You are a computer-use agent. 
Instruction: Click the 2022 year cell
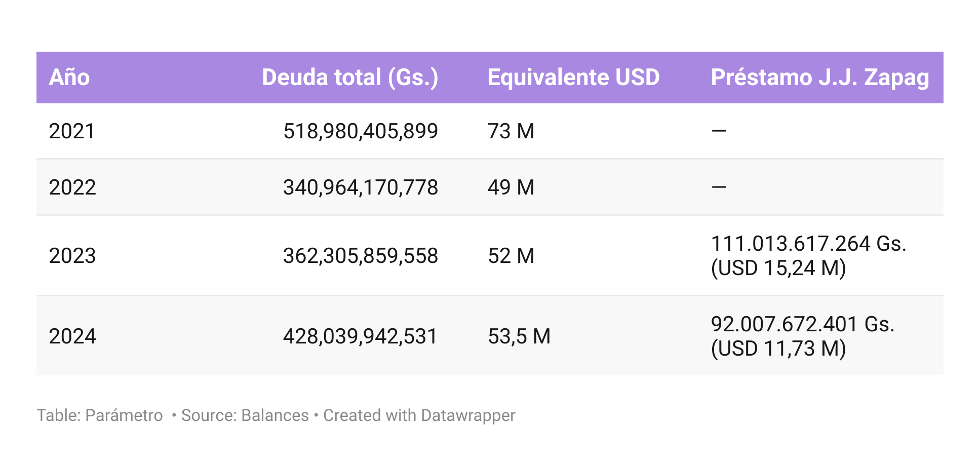72,187
